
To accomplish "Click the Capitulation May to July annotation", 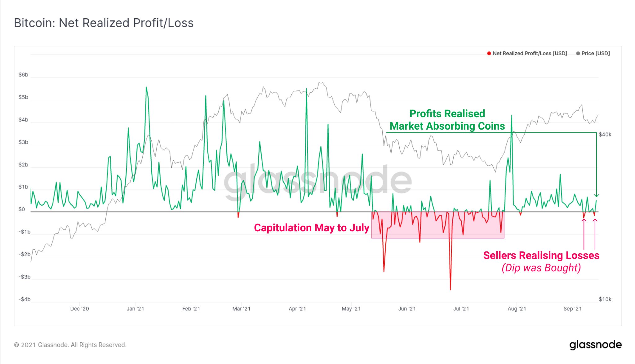I will click(312, 228).
